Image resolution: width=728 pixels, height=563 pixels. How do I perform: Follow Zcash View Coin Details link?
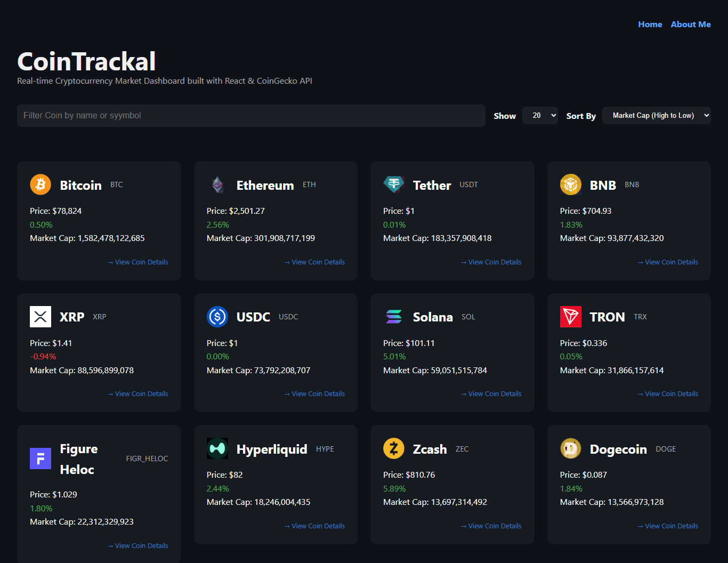491,526
